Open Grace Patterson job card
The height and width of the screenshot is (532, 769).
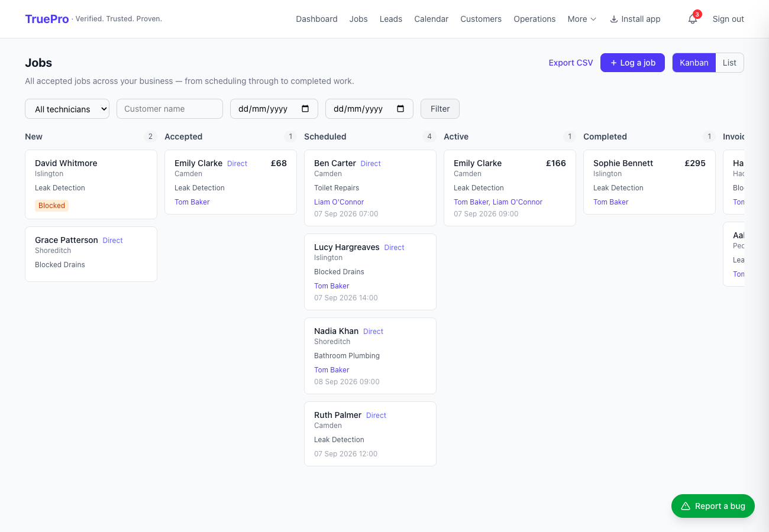pyautogui.click(x=91, y=254)
